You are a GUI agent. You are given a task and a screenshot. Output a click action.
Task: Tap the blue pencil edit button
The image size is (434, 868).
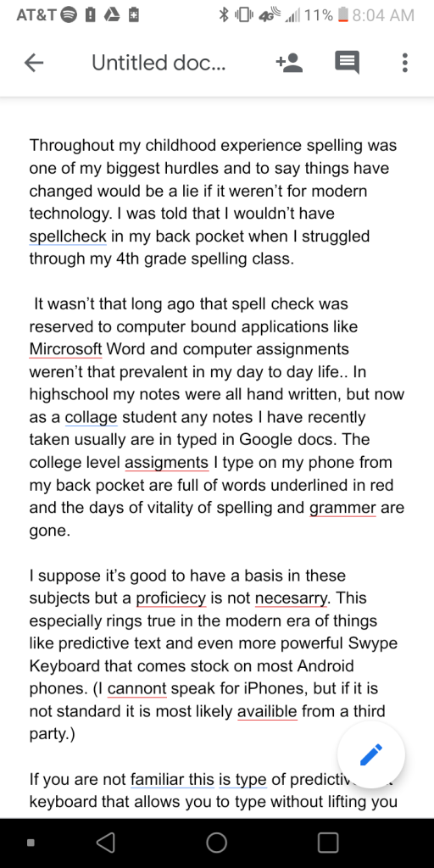(x=371, y=754)
